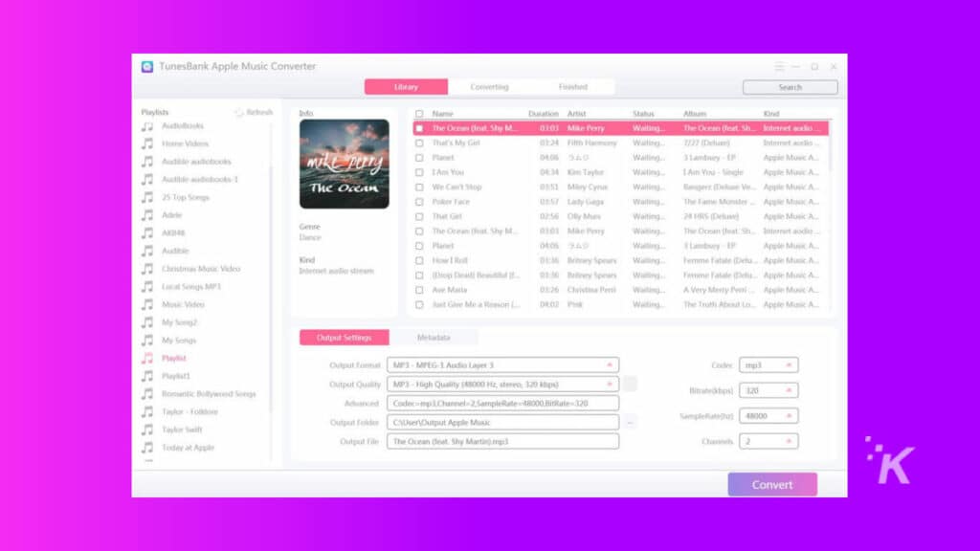Screen dimensions: 980x551
Task: Open the Output Format dropdown
Action: pyautogui.click(x=502, y=364)
